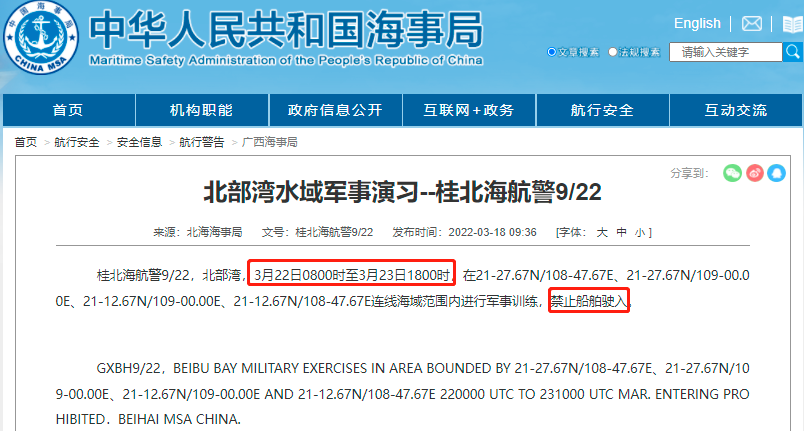Viewport: 804px width, 431px height.
Task: Switch site language to English
Action: (697, 23)
